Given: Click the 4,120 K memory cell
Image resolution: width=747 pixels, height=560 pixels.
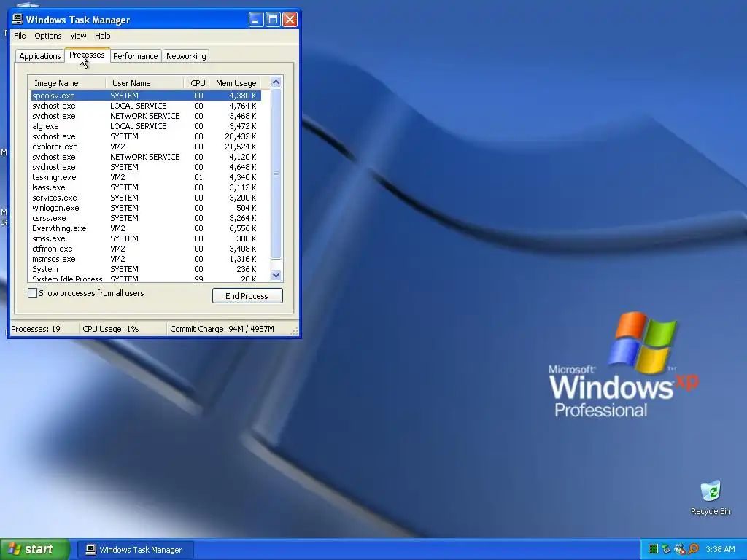Looking at the screenshot, I should click(242, 157).
